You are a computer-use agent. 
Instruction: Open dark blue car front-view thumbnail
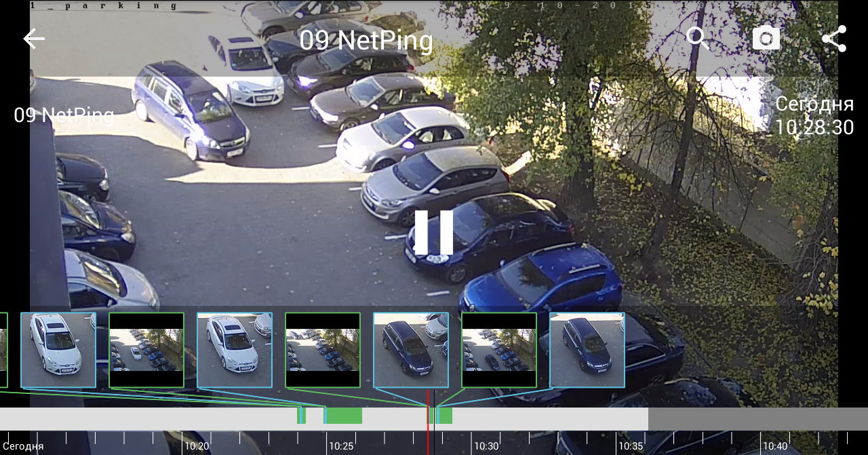pos(411,350)
